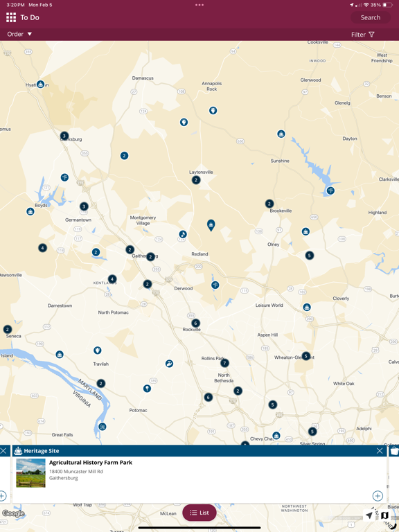
Task: Tap the Search button in header
Action: (x=370, y=17)
